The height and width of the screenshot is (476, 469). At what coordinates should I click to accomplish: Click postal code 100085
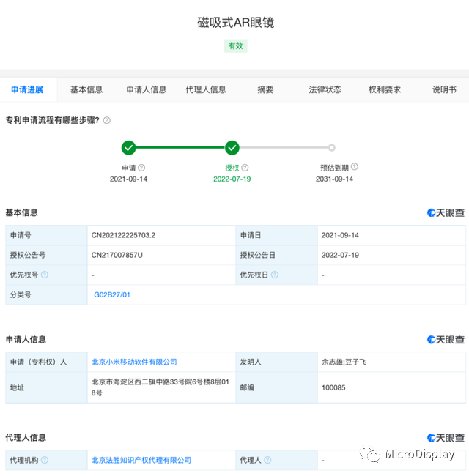click(333, 387)
